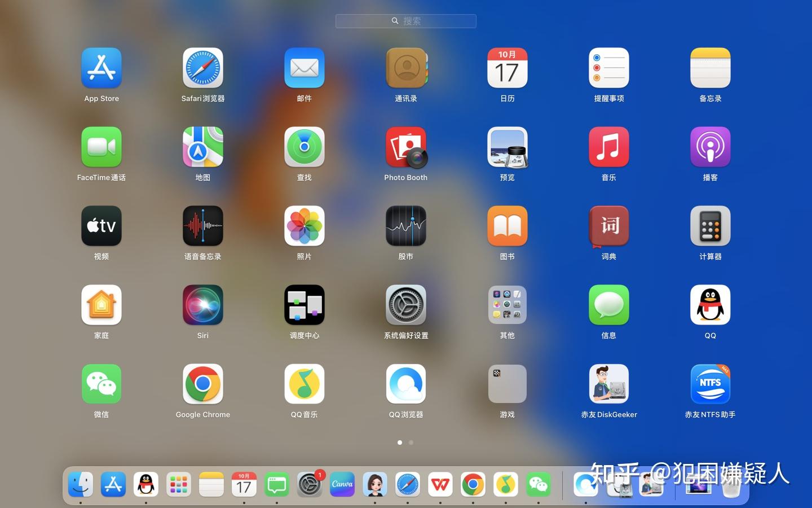Launch the 音乐 Music app
Image resolution: width=812 pixels, height=508 pixels.
point(609,147)
